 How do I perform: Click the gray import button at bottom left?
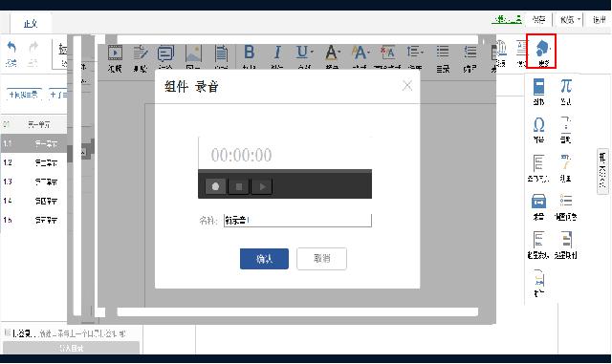tap(71, 348)
